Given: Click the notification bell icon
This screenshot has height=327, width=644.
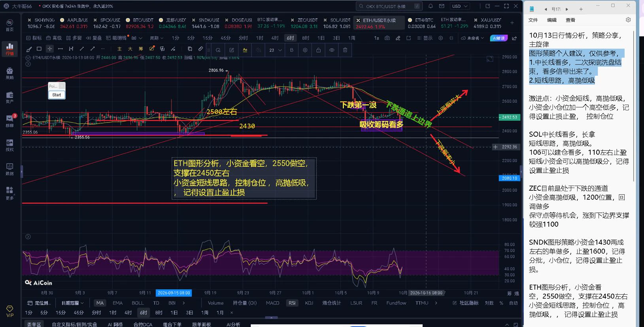Looking at the screenshot, I should pyautogui.click(x=431, y=6).
